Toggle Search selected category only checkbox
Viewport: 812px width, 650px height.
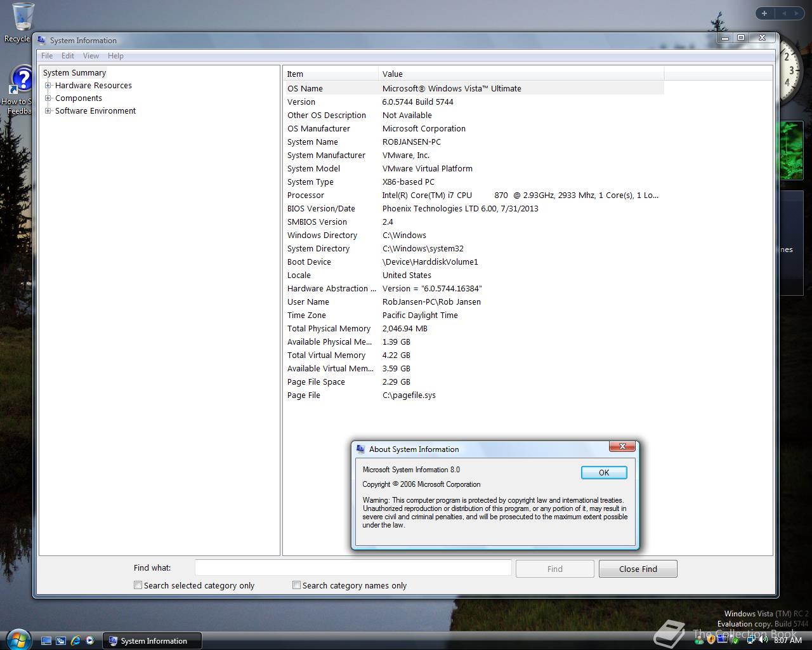tap(138, 585)
